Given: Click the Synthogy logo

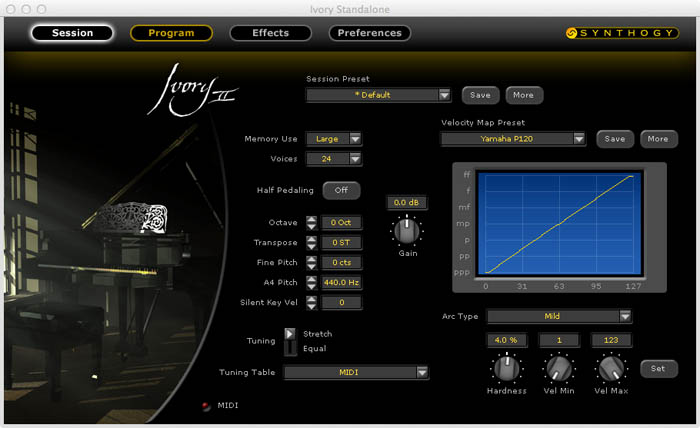Looking at the screenshot, I should [x=622, y=33].
